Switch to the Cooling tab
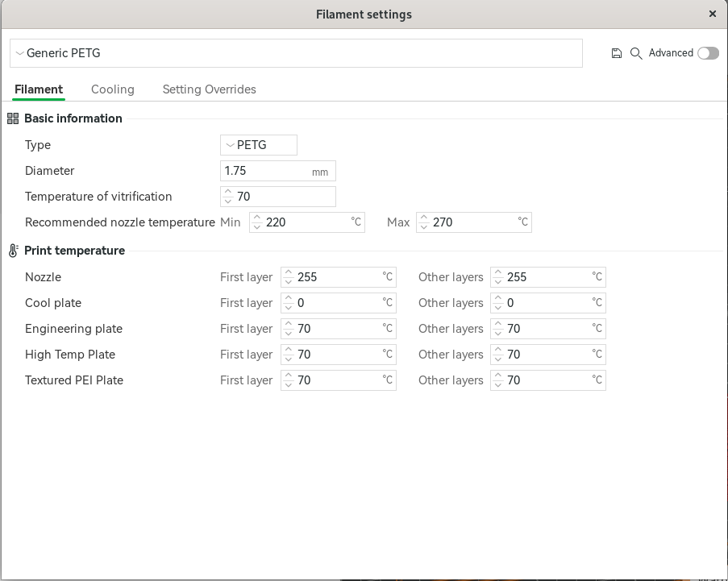 pos(113,89)
